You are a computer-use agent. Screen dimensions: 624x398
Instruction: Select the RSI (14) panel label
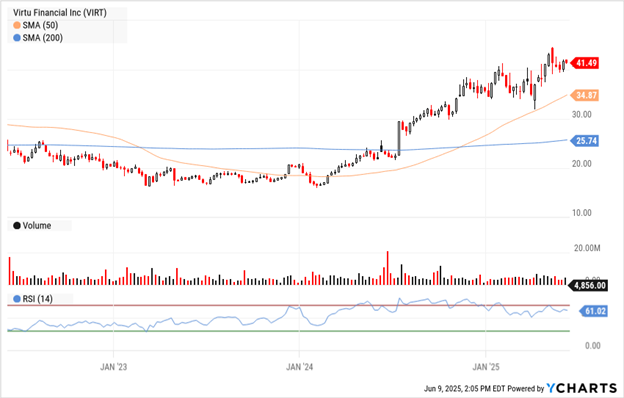[33, 298]
